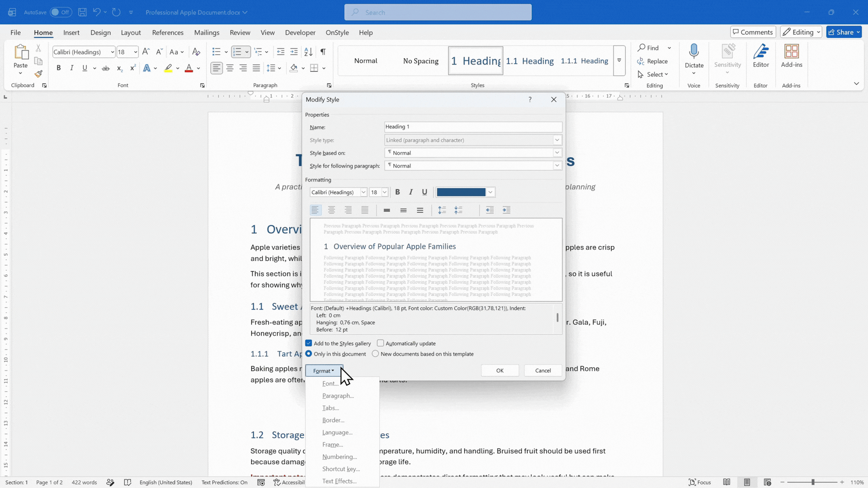Toggle Bold in the Modify Style dialog

point(397,192)
